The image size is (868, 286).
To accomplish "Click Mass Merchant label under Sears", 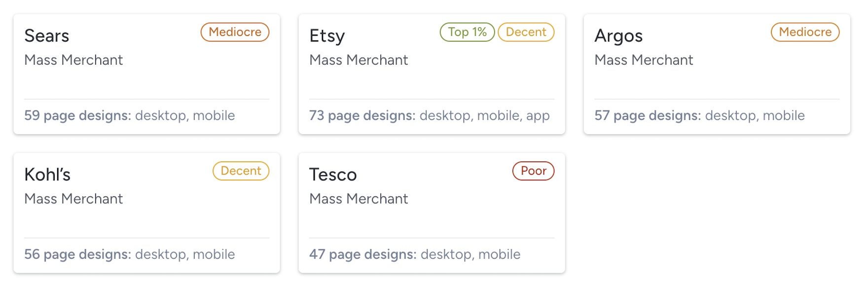I will [x=73, y=60].
